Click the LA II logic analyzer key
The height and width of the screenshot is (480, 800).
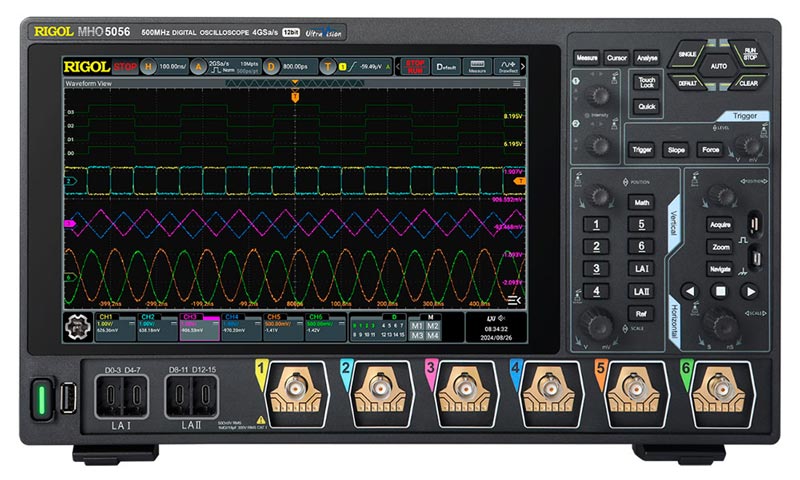pos(641,291)
